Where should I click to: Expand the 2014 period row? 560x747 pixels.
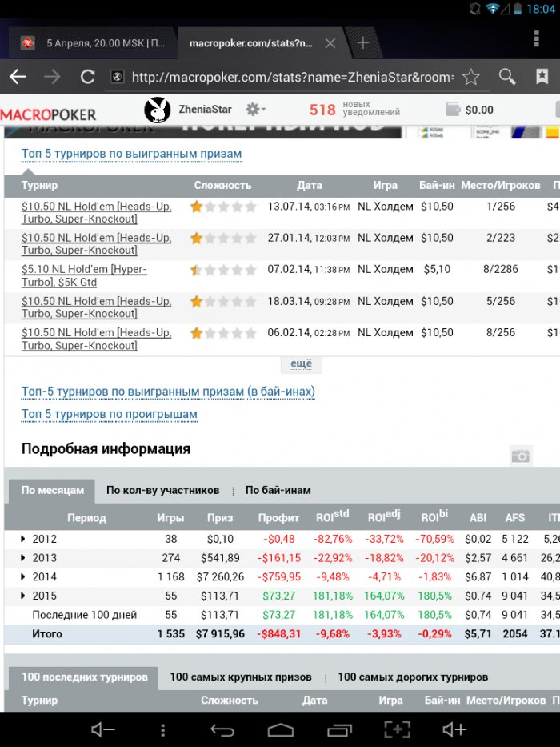point(23,576)
